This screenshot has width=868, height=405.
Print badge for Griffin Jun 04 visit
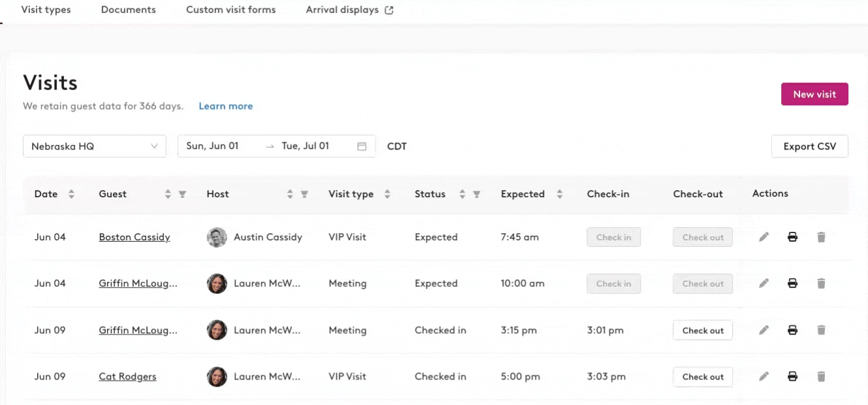792,283
